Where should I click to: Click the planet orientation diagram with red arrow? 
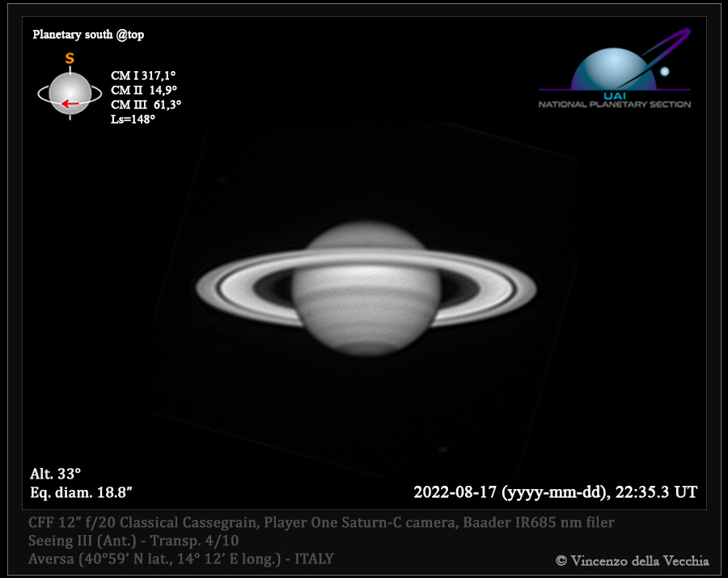pyautogui.click(x=70, y=94)
